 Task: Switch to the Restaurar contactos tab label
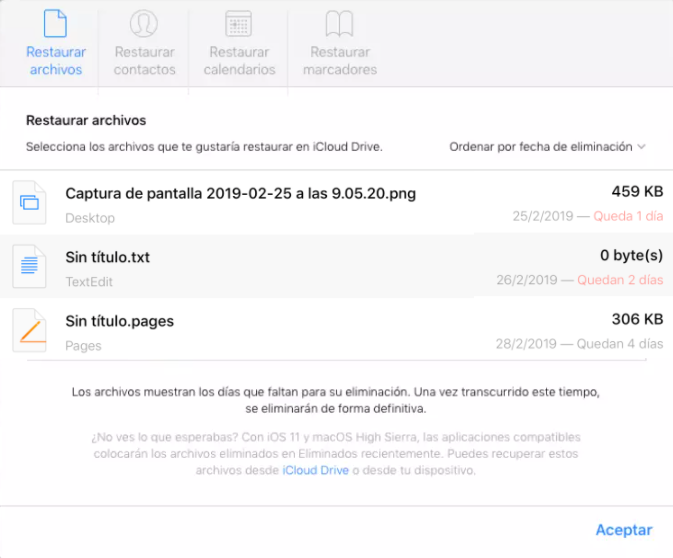144,61
